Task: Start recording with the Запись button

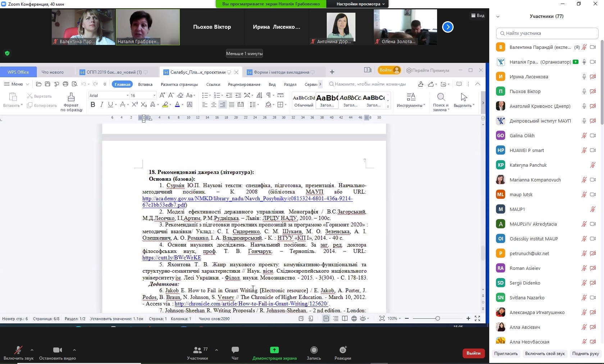Action: pyautogui.click(x=314, y=353)
